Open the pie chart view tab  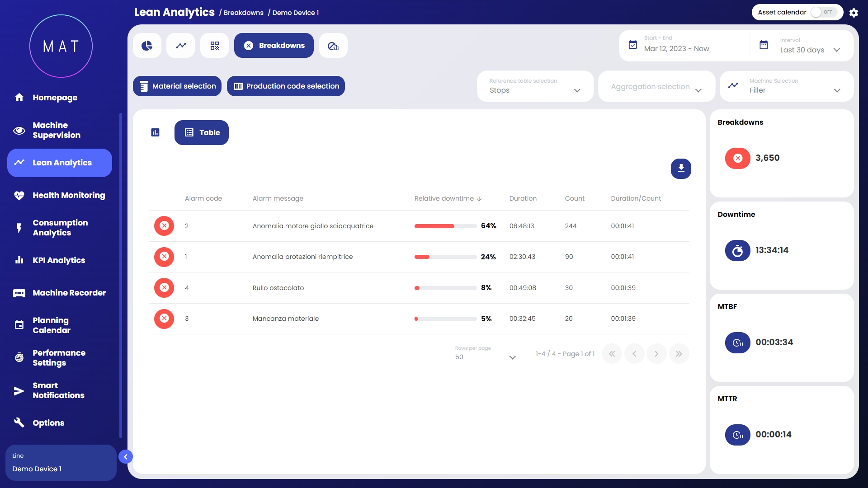pos(147,46)
